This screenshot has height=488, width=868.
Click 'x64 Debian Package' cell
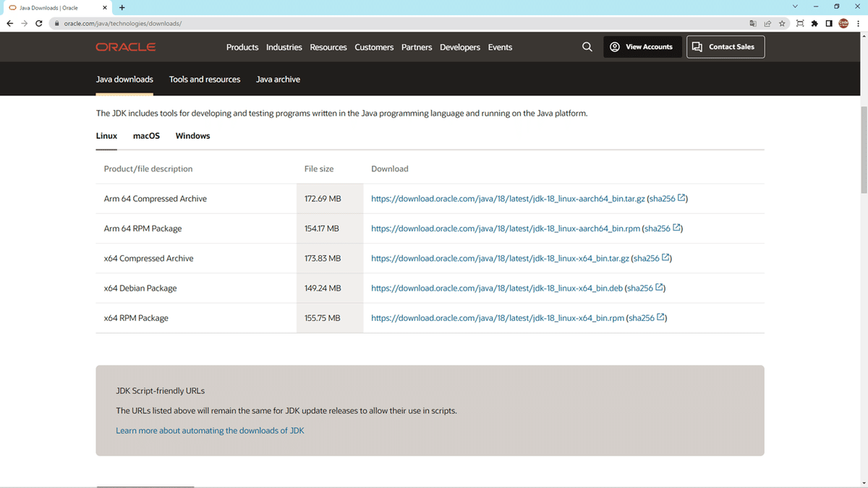tap(140, 288)
